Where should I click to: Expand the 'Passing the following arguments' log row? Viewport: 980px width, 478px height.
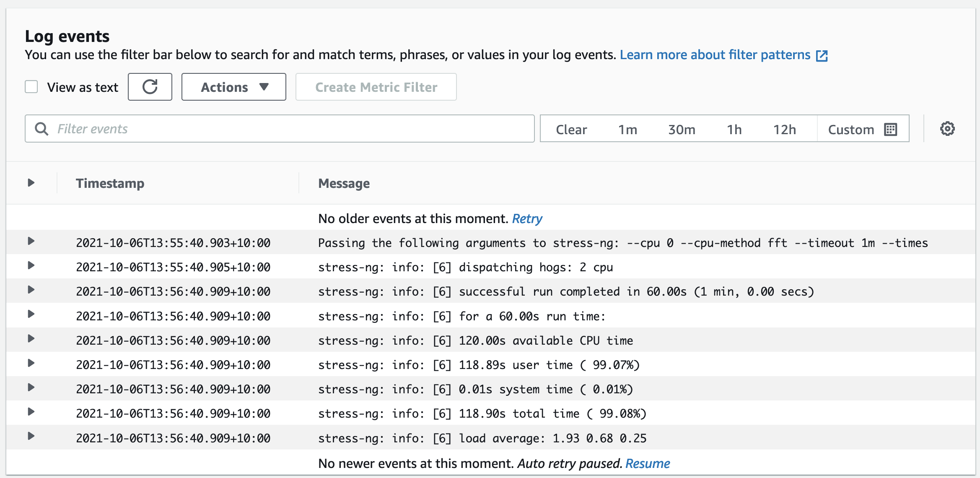coord(31,241)
